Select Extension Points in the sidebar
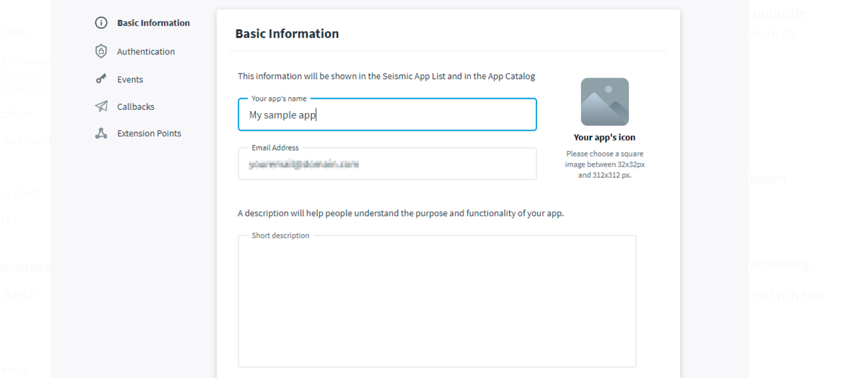This screenshot has height=378, width=868. click(x=149, y=133)
